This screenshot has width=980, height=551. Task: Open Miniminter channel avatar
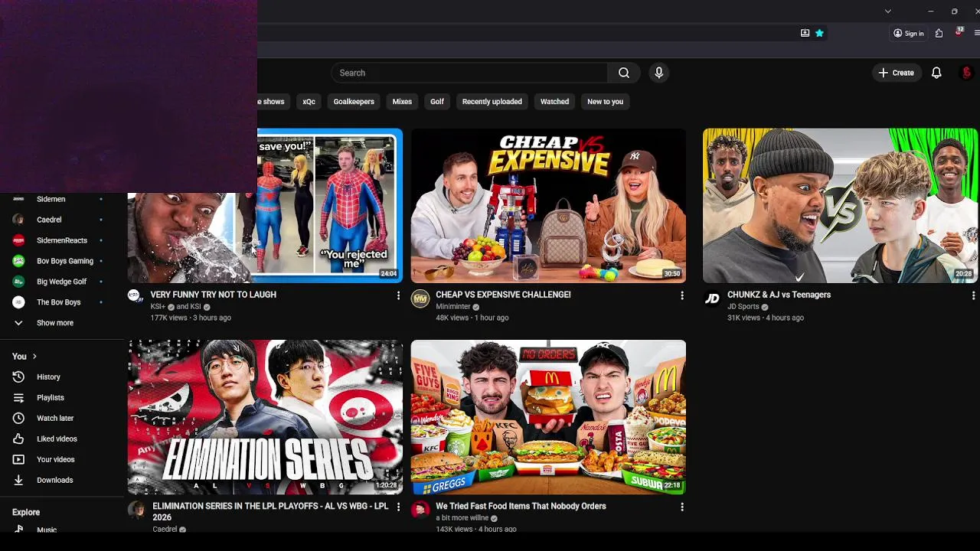point(420,298)
